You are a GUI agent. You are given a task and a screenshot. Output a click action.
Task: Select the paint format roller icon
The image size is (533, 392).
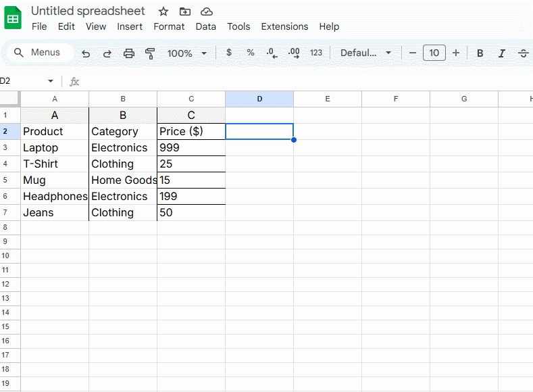point(150,53)
